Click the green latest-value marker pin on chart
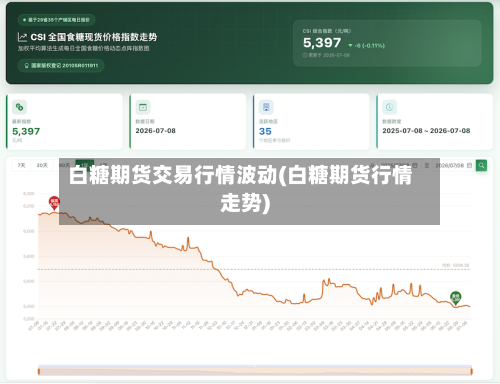 coord(456,298)
